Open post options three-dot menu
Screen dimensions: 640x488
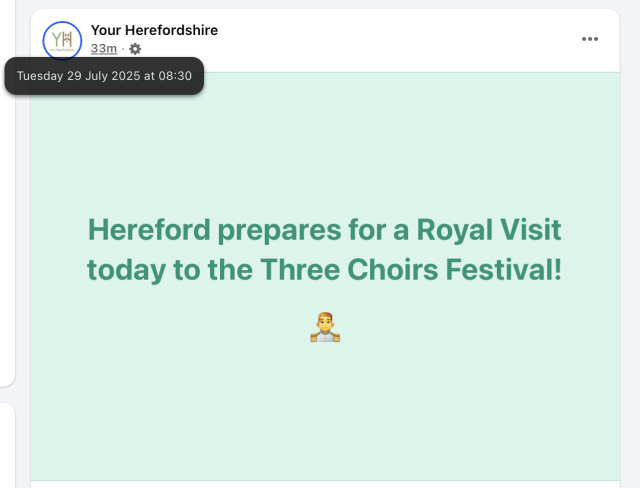[x=590, y=39]
